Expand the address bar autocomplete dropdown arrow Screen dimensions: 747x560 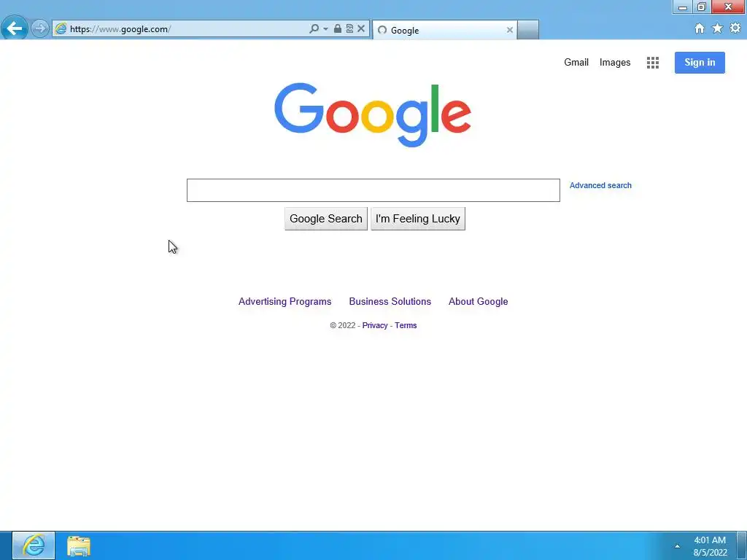[325, 29]
